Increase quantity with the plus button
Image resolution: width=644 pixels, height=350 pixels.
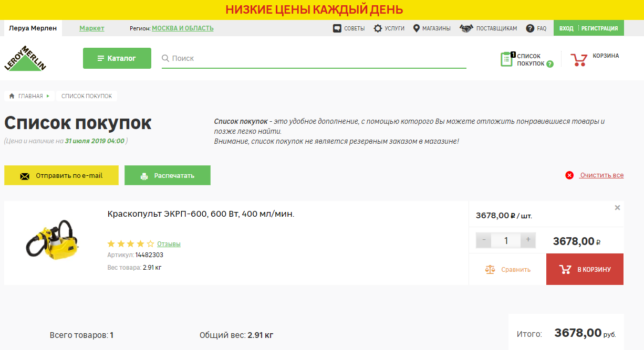point(528,241)
